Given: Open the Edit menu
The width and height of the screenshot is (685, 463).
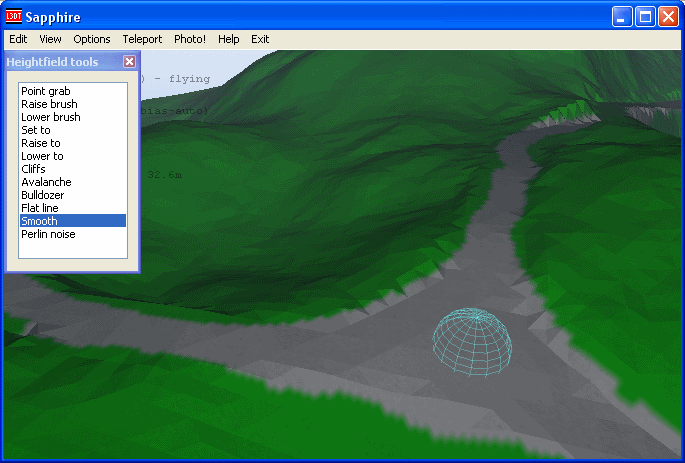Looking at the screenshot, I should (x=18, y=39).
